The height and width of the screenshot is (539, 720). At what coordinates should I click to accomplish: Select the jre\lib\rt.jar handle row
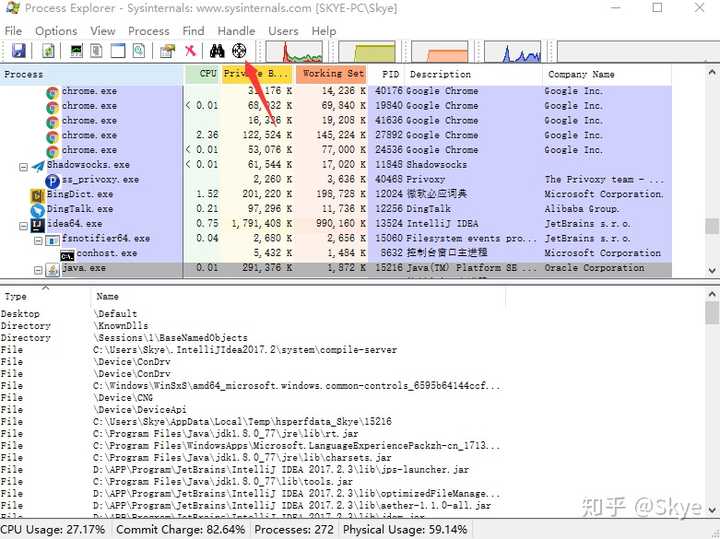point(253,433)
